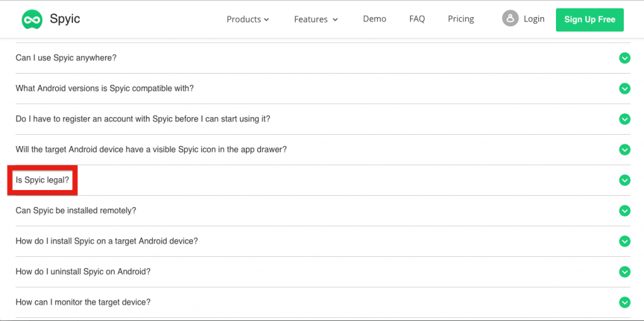Open the FAQ page
Viewport: 644px width, 321px height.
coord(417,19)
